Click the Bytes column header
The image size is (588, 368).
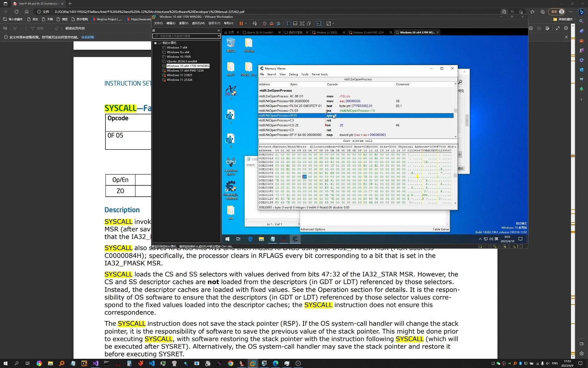[294, 85]
